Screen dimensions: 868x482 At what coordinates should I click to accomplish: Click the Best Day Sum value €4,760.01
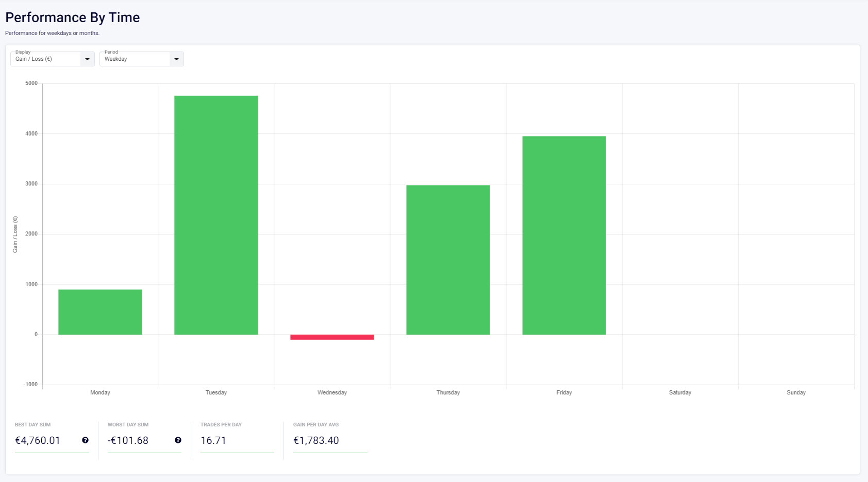coord(38,441)
